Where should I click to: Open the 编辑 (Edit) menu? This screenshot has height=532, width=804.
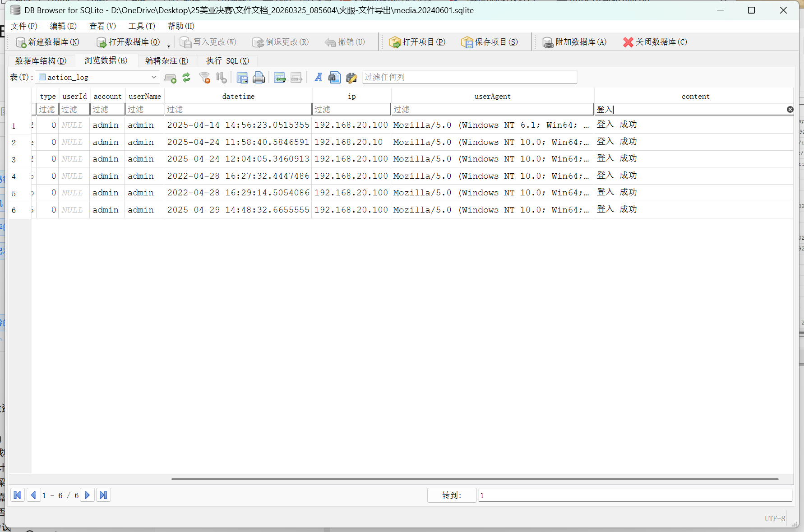click(x=63, y=26)
